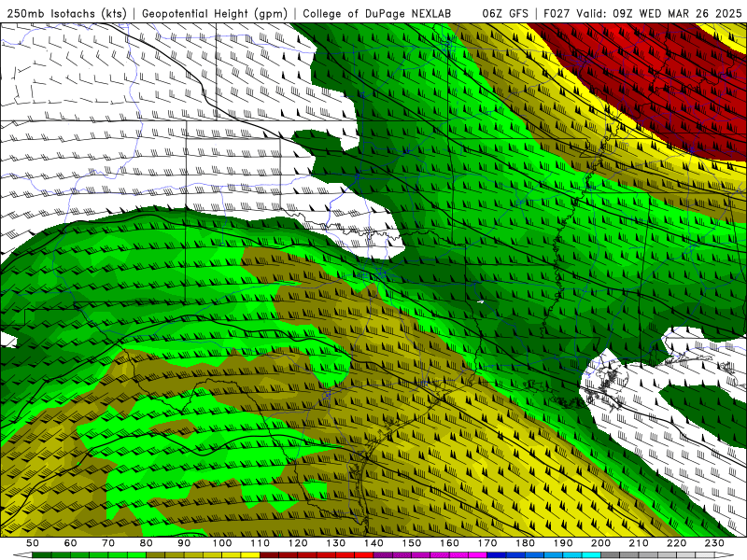Click the '210' label on the color scale
The height and width of the screenshot is (560, 747).
point(639,543)
